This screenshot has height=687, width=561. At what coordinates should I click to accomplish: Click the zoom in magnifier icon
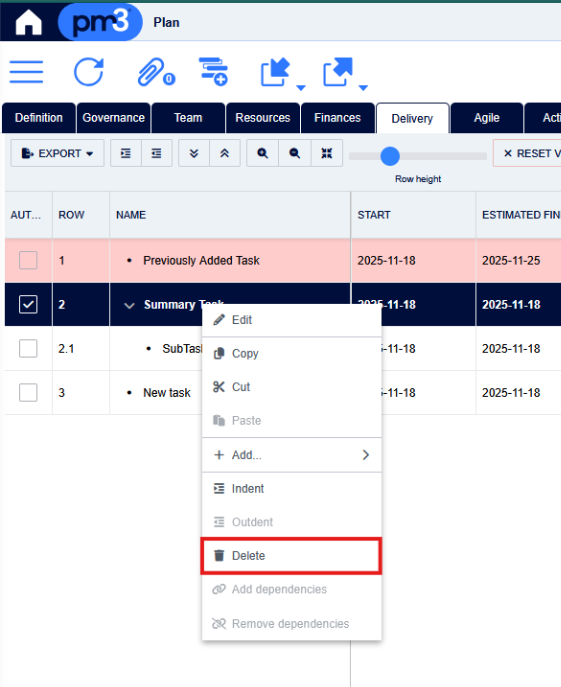point(263,153)
